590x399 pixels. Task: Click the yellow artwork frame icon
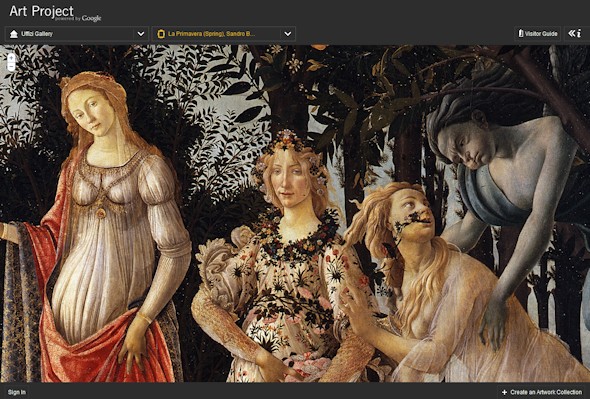(161, 34)
